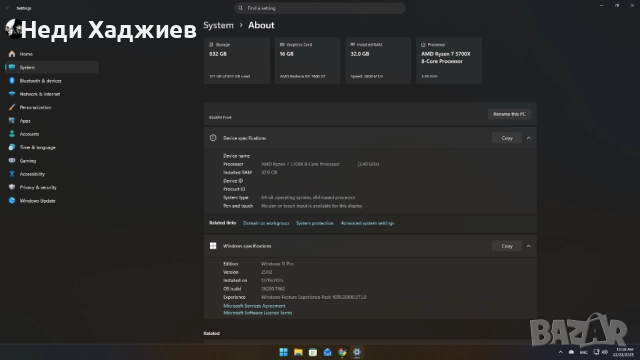
Task: Open Accounts settings
Action: 52,134
